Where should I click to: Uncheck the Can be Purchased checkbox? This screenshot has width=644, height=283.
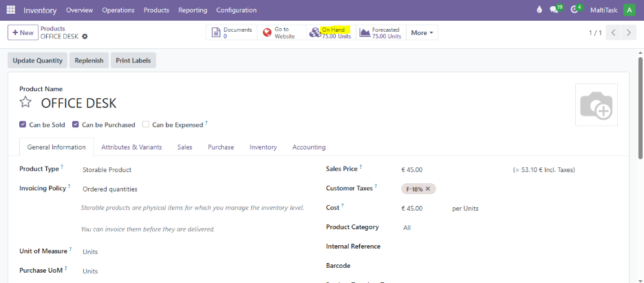76,125
